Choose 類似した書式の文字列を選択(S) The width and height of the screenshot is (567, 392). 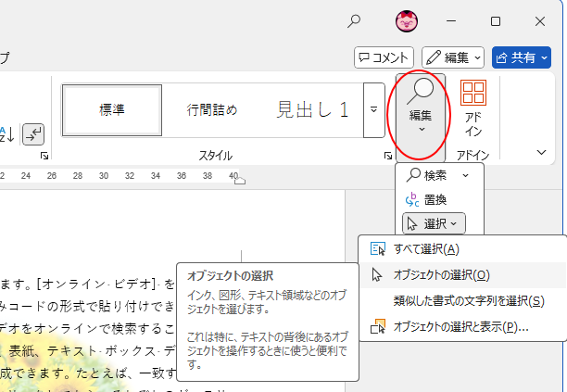tap(462, 301)
